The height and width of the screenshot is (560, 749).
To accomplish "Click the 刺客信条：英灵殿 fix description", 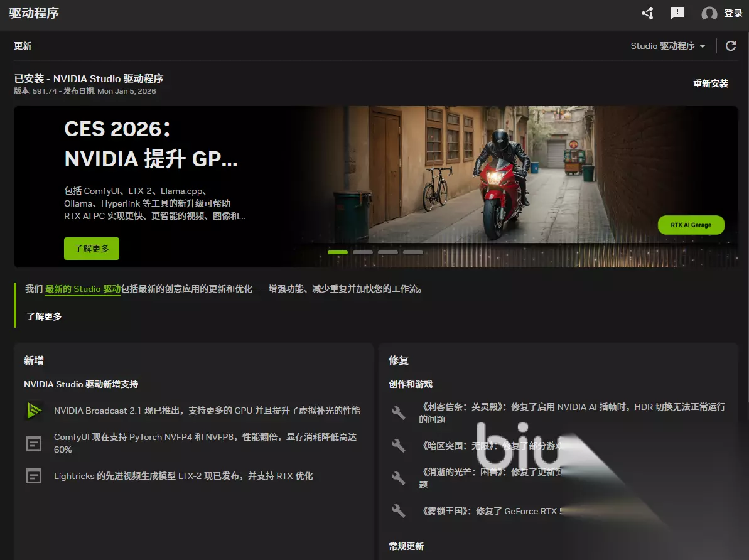I will 572,413.
